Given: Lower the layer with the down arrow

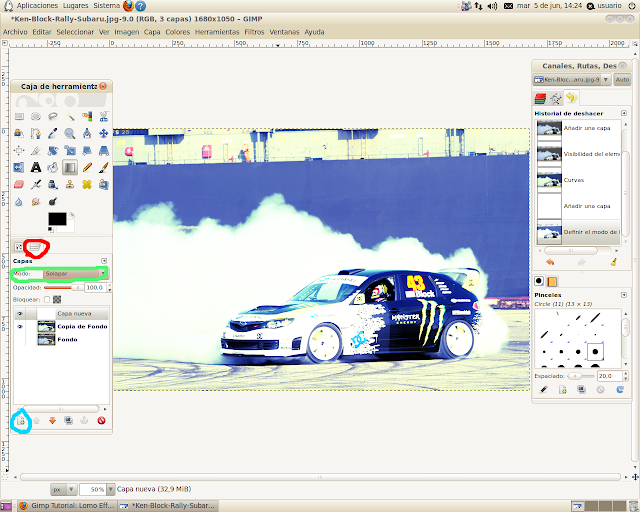Looking at the screenshot, I should (x=52, y=421).
